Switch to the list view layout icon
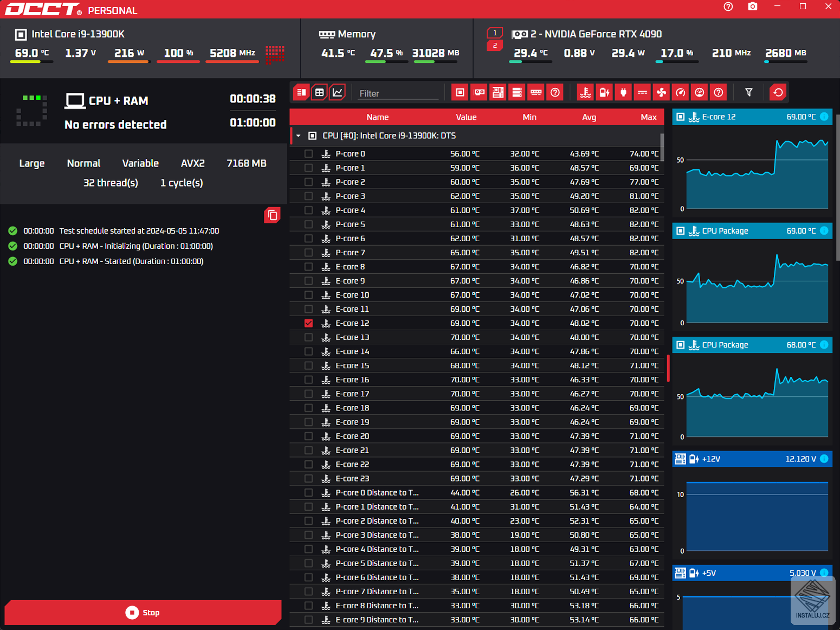This screenshot has height=630, width=840. tap(301, 92)
